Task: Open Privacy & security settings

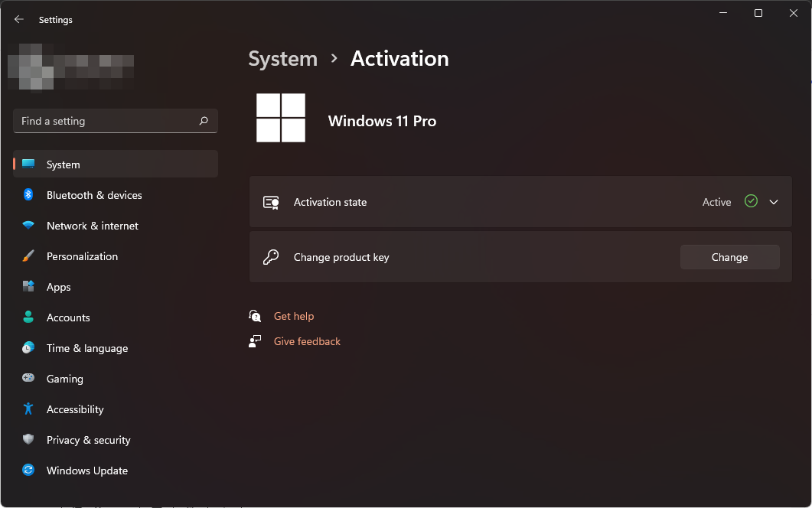Action: tap(115, 440)
